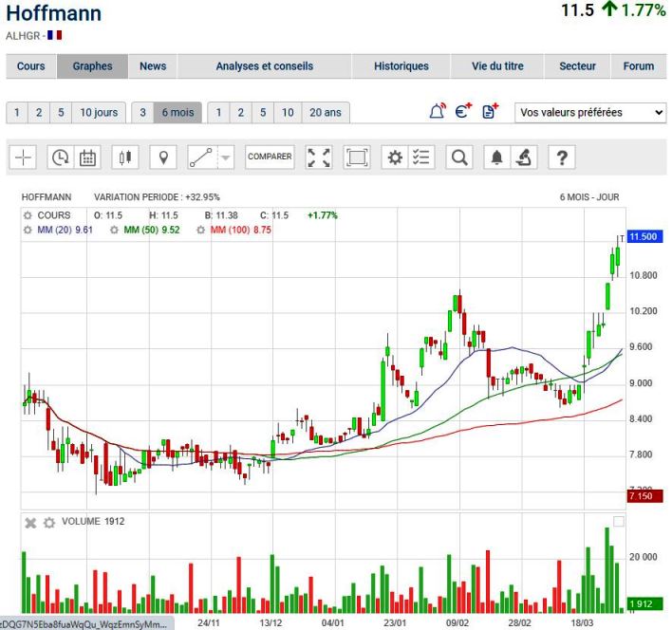Select the 2 days period button
Screen dimensions: 672x630
click(x=39, y=113)
